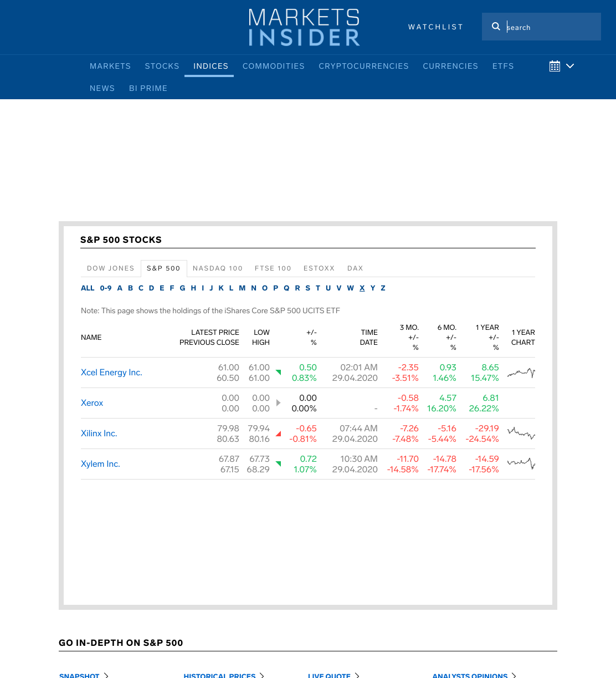Open the Xylem Inc. stock link
The height and width of the screenshot is (678, 616).
(100, 464)
